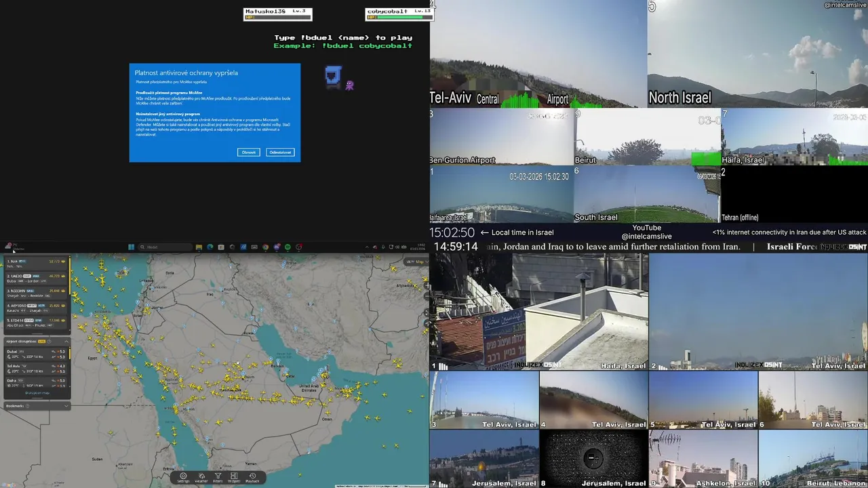Open the Disruption map link
Viewport: 868px width, 488px height.
(37, 393)
